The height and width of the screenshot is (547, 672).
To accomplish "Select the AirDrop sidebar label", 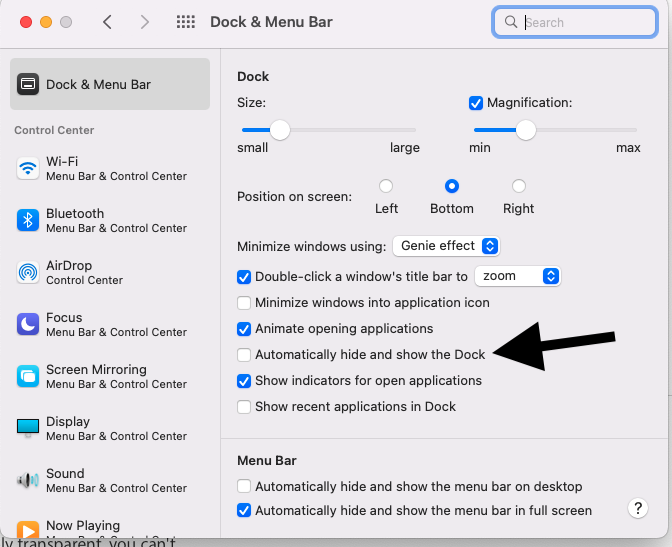I will click(x=69, y=265).
